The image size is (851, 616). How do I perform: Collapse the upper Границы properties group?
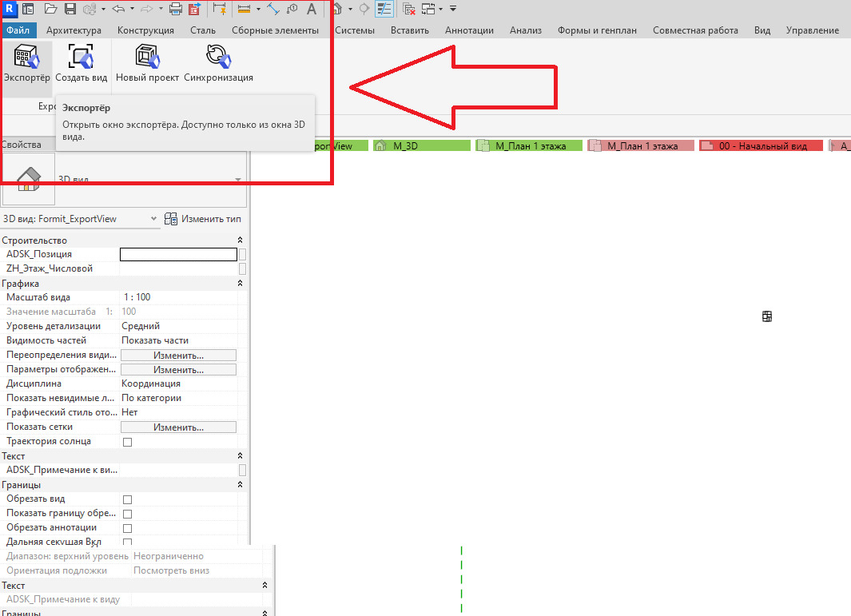point(240,485)
